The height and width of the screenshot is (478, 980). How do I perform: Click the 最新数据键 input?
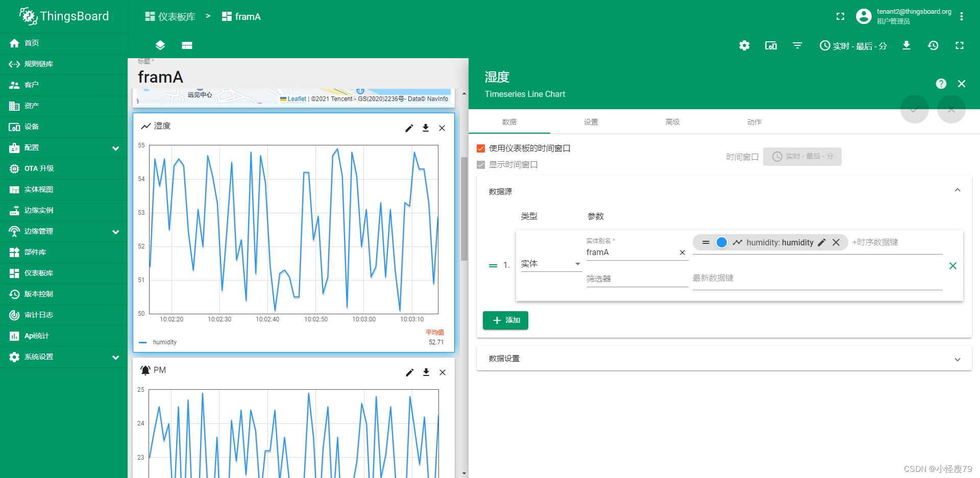[x=817, y=278]
